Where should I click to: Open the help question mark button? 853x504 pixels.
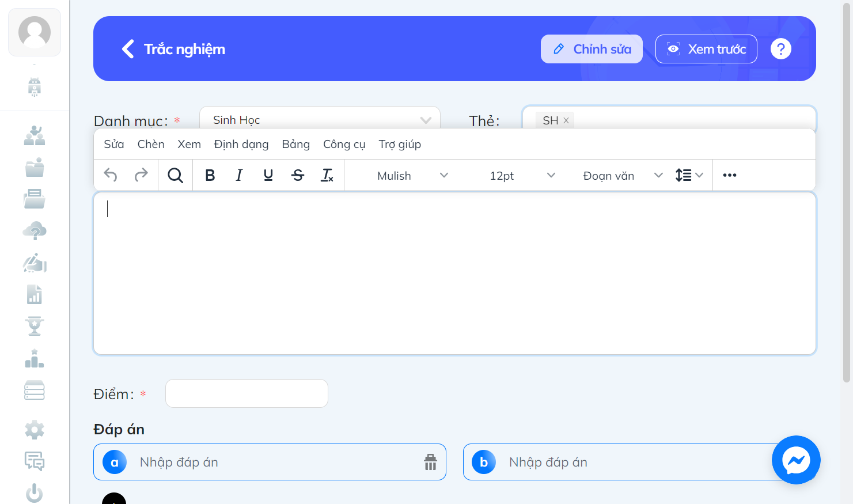point(781,49)
